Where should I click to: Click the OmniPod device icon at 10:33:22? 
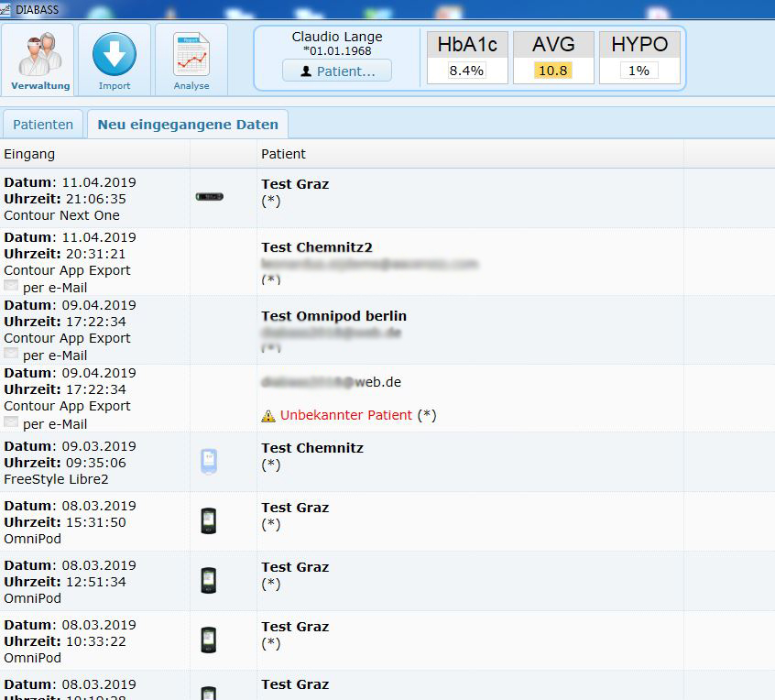pos(209,640)
